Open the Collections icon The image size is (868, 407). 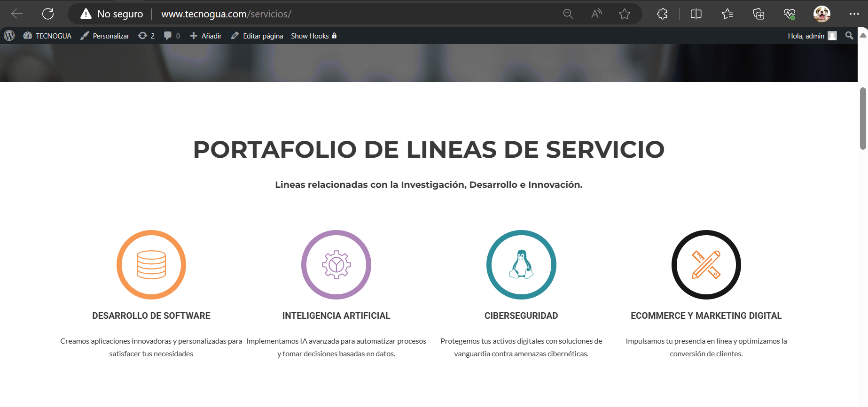759,14
